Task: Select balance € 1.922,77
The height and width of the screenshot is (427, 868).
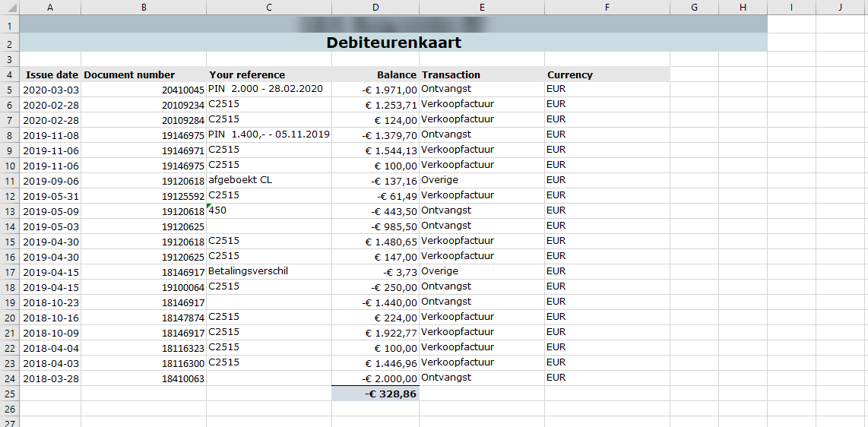Action: tap(376, 333)
